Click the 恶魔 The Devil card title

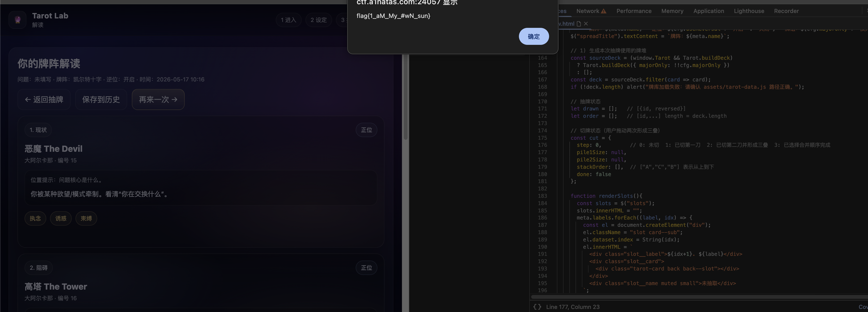[x=54, y=149]
